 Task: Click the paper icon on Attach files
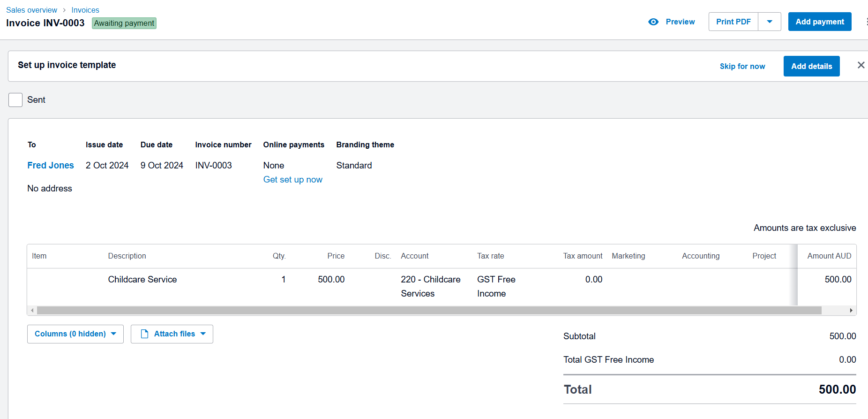[x=144, y=334]
